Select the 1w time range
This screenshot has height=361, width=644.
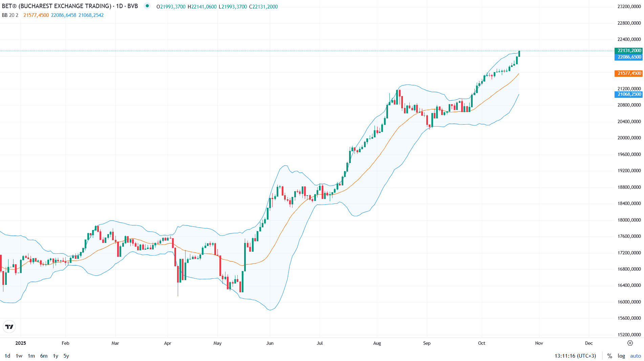click(x=19, y=356)
